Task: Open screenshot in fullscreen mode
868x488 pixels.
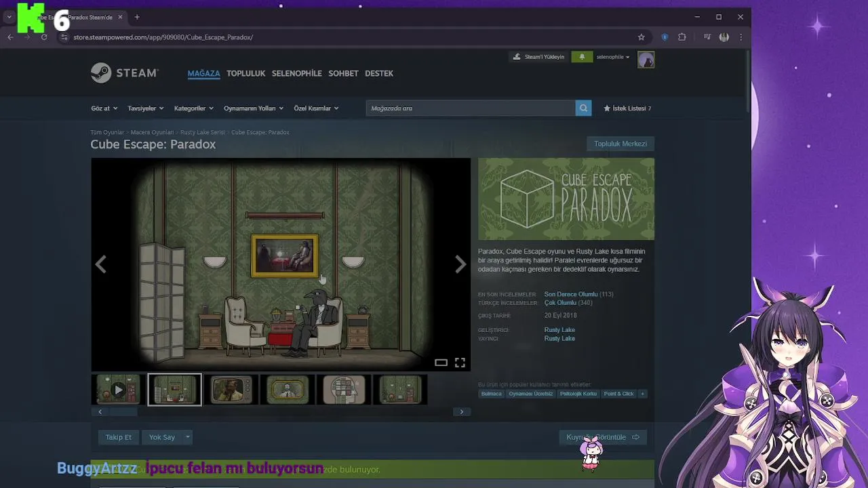Action: click(x=460, y=363)
